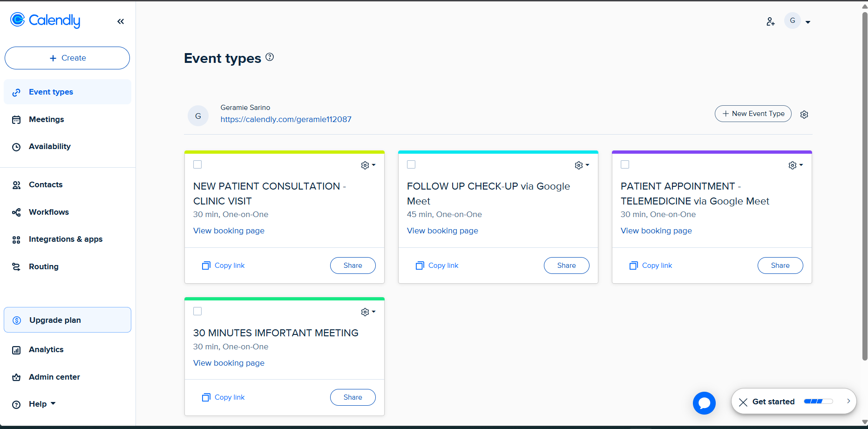This screenshot has width=868, height=429.
Task: Share the 30 MINUTES IMFORTANT MEETING event
Action: tap(353, 397)
